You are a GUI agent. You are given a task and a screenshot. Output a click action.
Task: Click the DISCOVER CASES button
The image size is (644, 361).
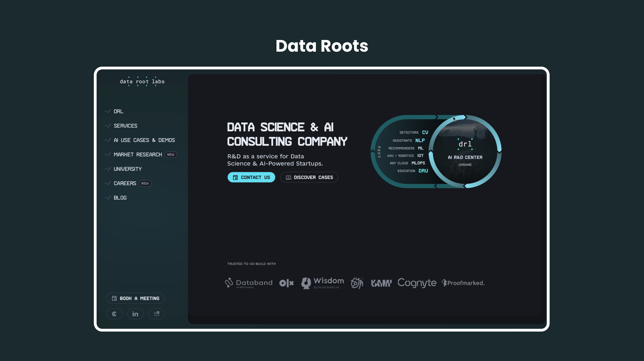coord(309,177)
